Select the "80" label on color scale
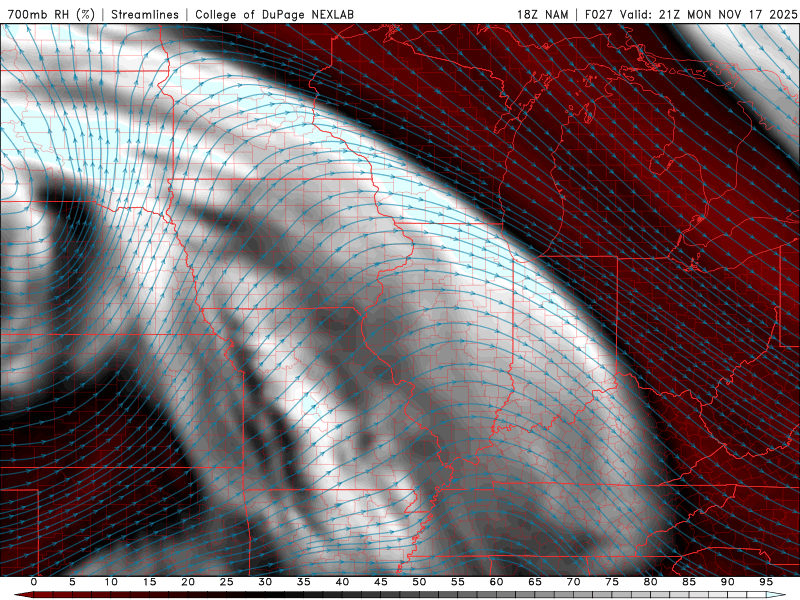Viewport: 800px width, 600px height. (650, 582)
